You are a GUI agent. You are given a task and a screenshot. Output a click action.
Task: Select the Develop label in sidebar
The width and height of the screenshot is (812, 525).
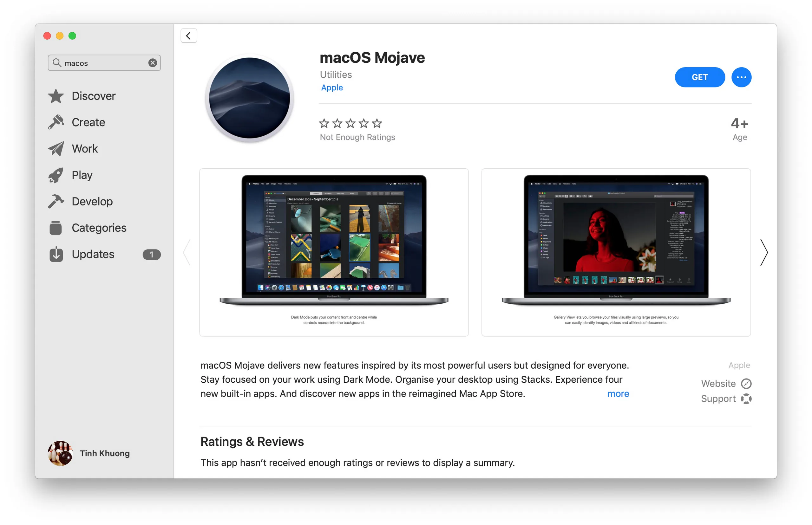(92, 202)
